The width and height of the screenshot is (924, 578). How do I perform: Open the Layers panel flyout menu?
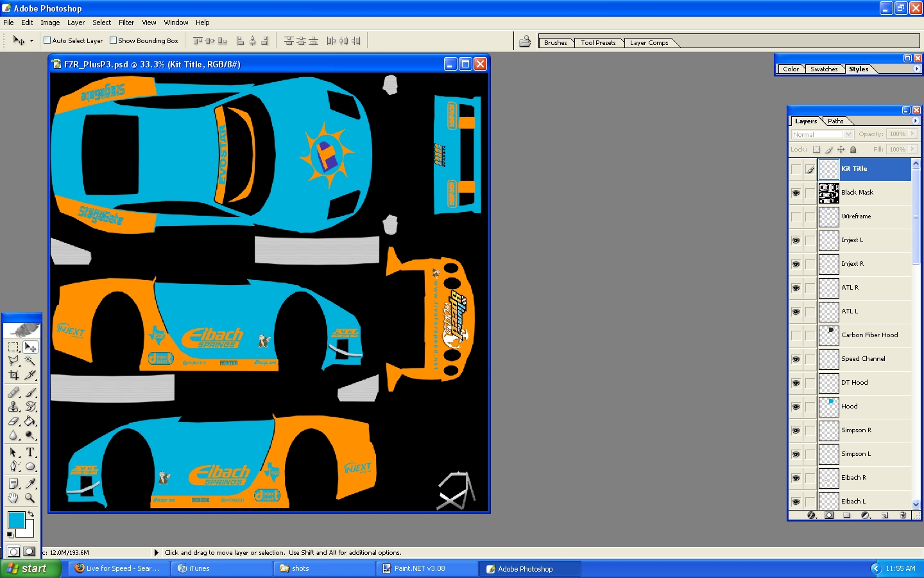(x=916, y=121)
